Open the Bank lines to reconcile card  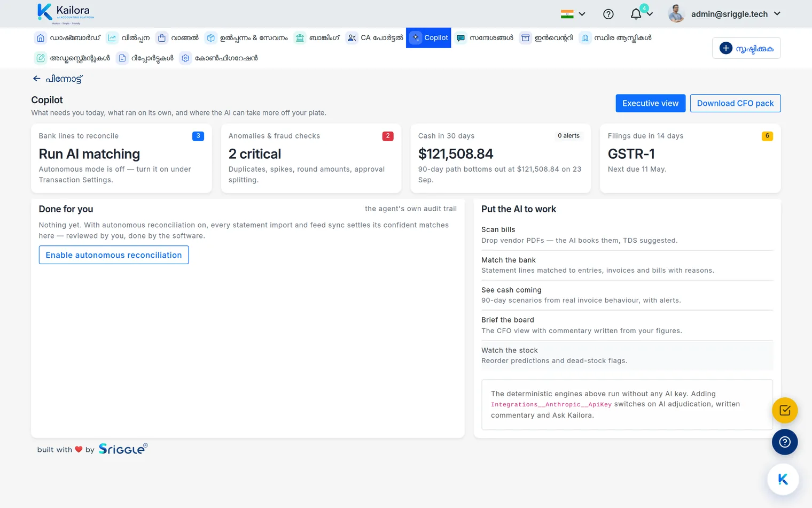tap(121, 158)
